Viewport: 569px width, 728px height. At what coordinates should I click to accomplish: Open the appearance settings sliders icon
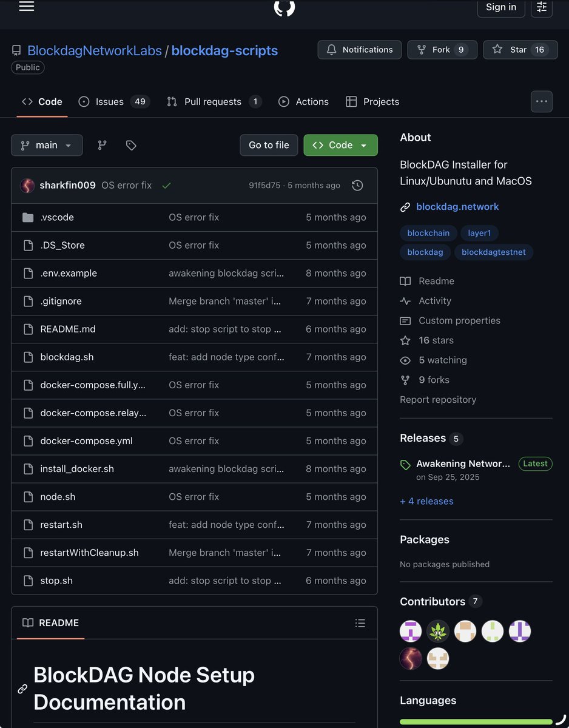(542, 7)
